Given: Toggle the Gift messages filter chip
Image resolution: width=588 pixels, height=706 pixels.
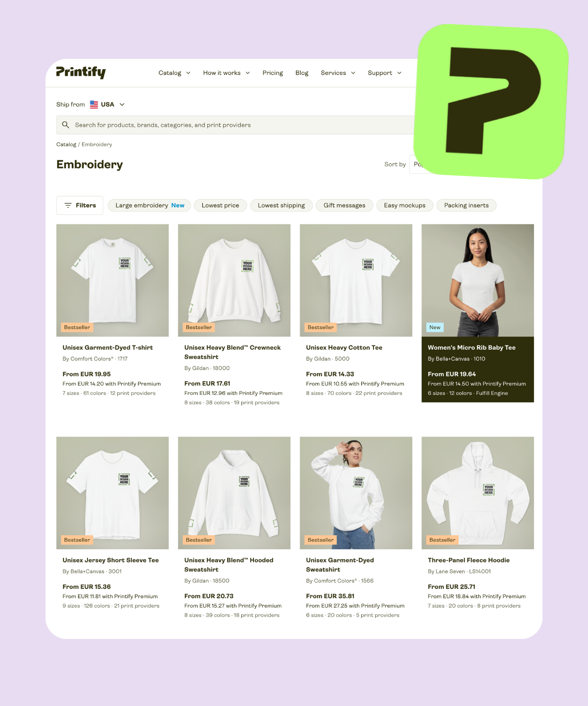Looking at the screenshot, I should tap(344, 205).
